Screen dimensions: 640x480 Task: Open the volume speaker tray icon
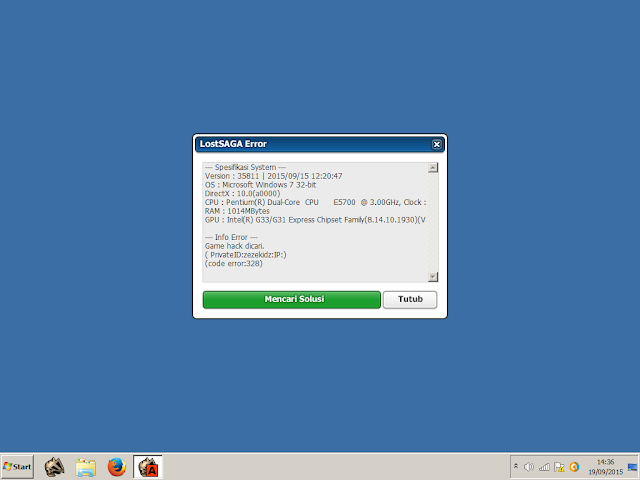(529, 467)
